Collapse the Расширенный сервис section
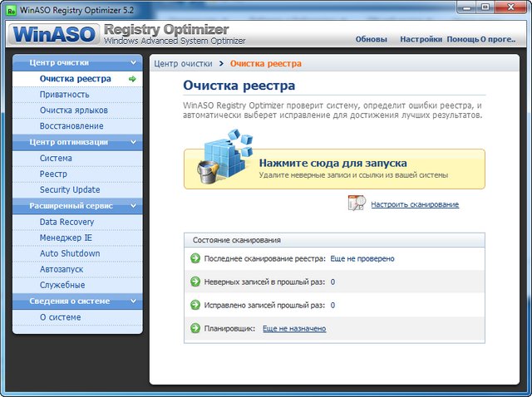 (133, 206)
